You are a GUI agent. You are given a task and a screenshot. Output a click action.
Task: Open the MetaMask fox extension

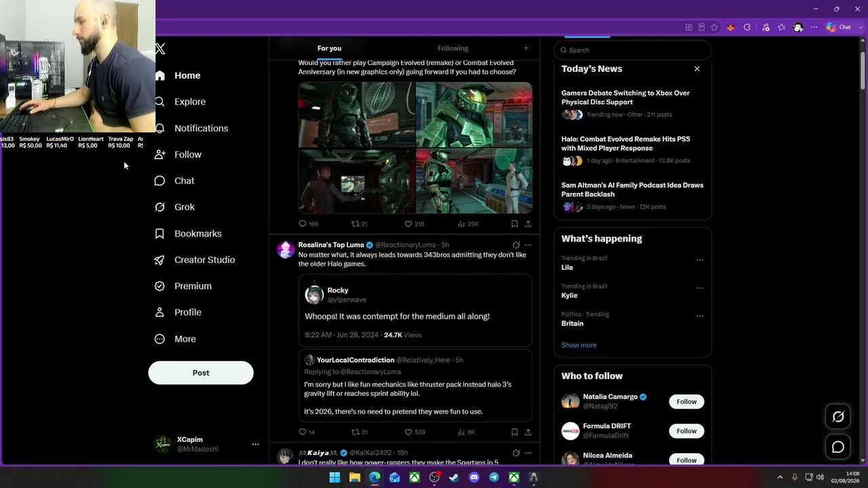pos(730,27)
